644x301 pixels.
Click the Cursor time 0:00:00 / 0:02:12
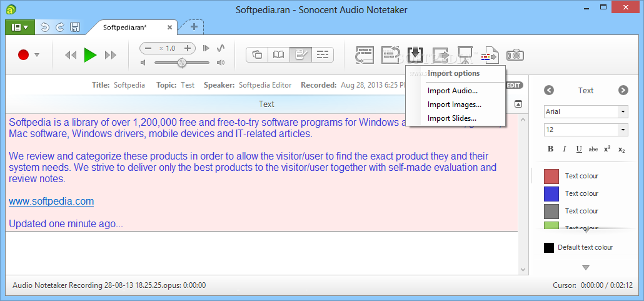point(606,285)
